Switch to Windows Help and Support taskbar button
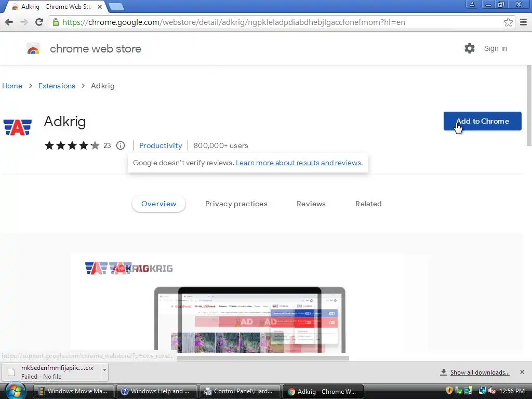The height and width of the screenshot is (399, 532). pyautogui.click(x=157, y=391)
